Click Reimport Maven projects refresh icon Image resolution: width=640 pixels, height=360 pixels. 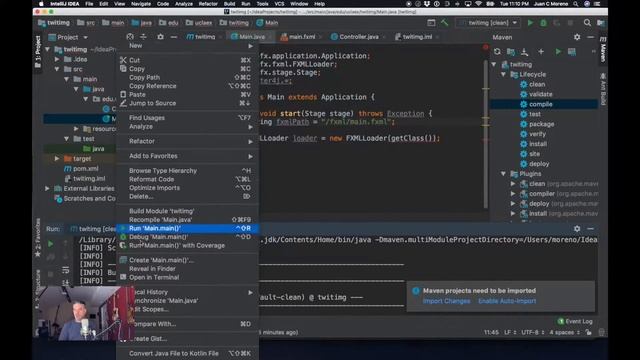[497, 52]
